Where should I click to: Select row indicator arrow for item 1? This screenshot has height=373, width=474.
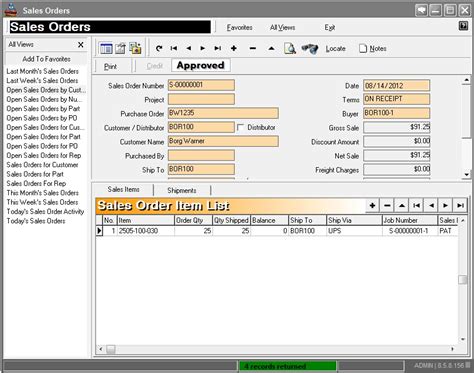[x=99, y=231]
